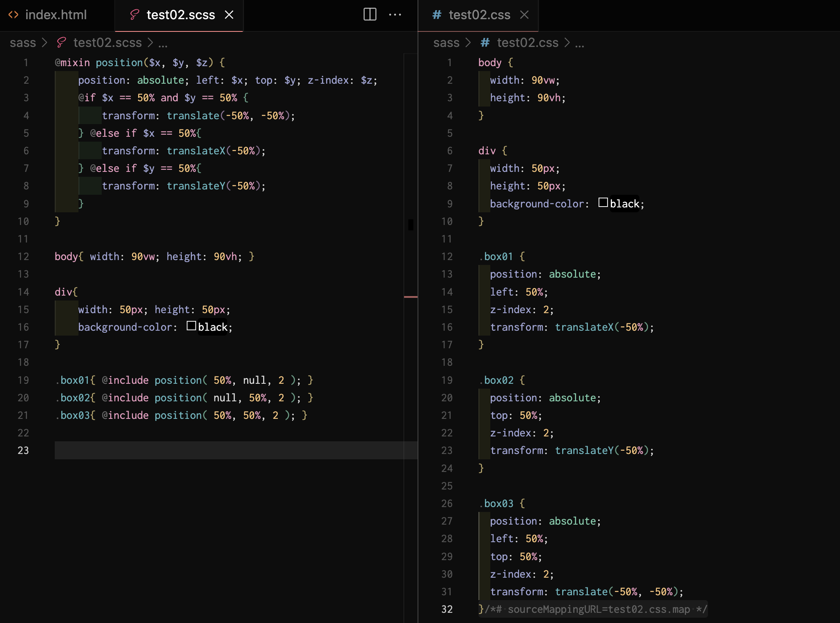Close the test02.scss tab
The image size is (840, 623).
229,15
